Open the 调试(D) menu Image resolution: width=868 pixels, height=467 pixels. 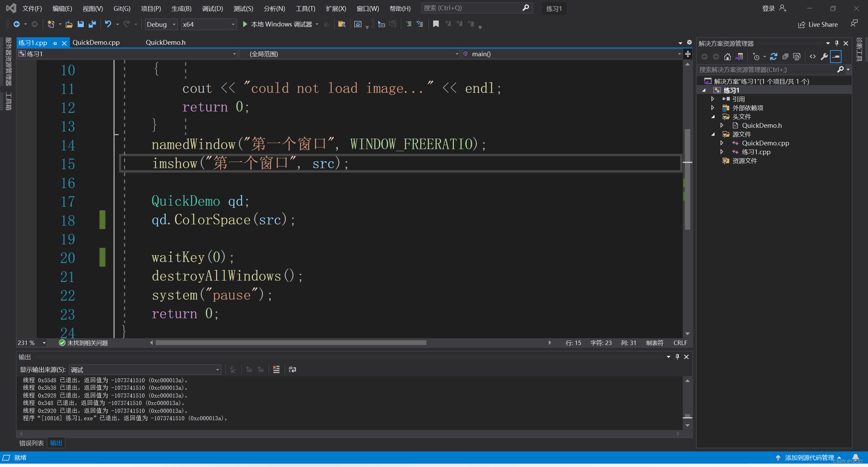pos(212,8)
